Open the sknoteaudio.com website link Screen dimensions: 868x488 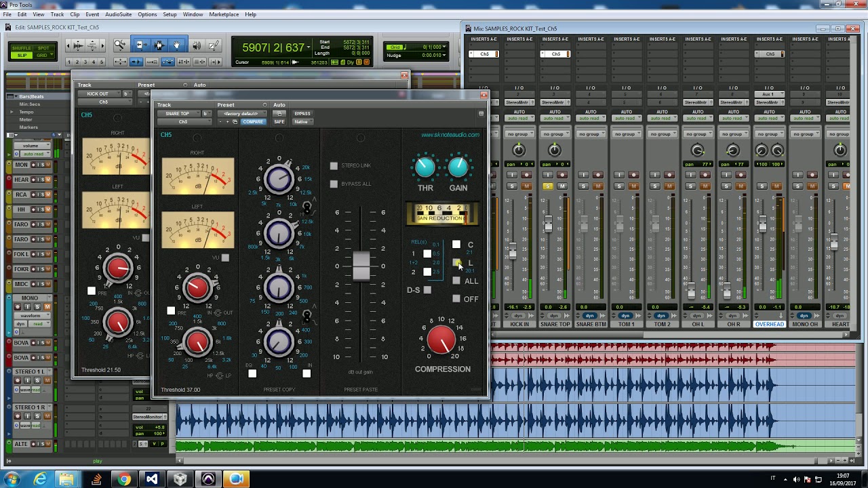450,135
